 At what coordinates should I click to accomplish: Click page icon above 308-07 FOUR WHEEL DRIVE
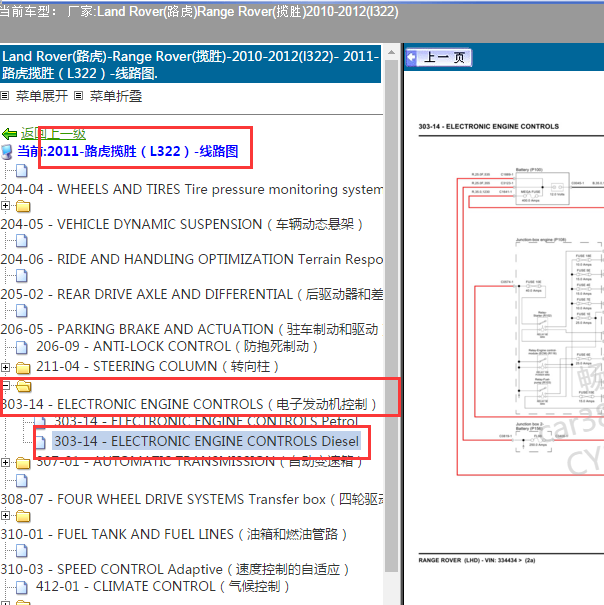pyautogui.click(x=22, y=481)
